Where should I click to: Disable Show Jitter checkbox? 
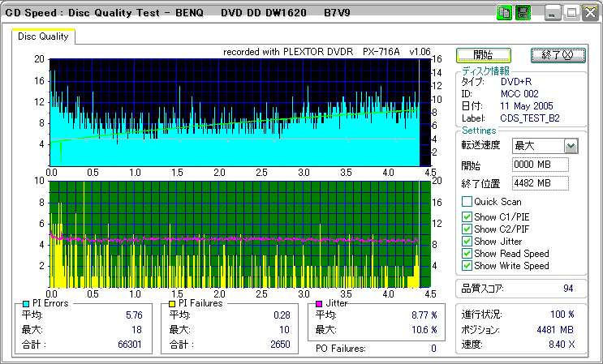467,241
